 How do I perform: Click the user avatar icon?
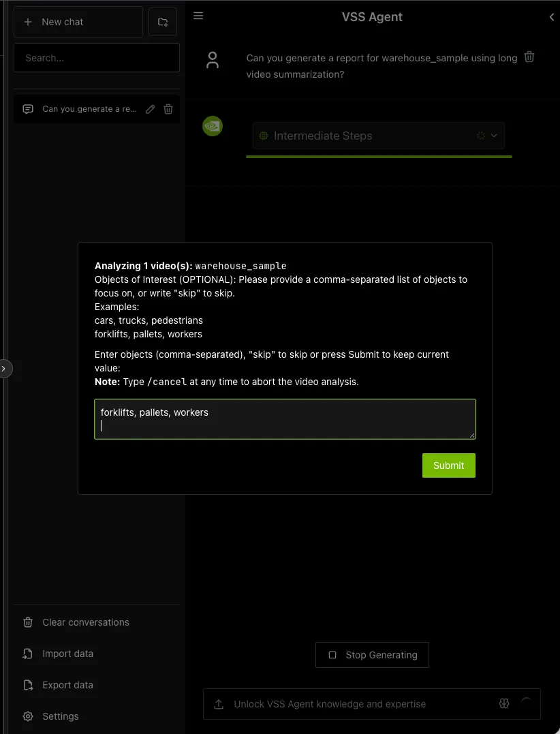point(213,61)
